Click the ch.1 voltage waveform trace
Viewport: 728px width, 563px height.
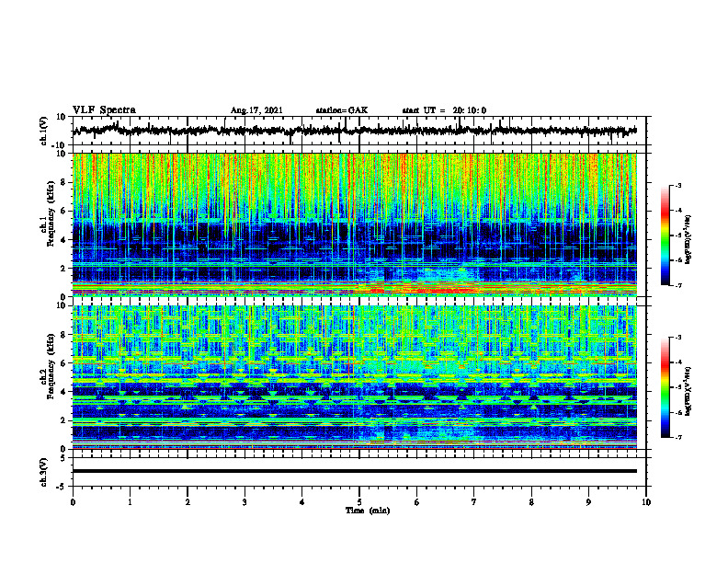click(355, 131)
